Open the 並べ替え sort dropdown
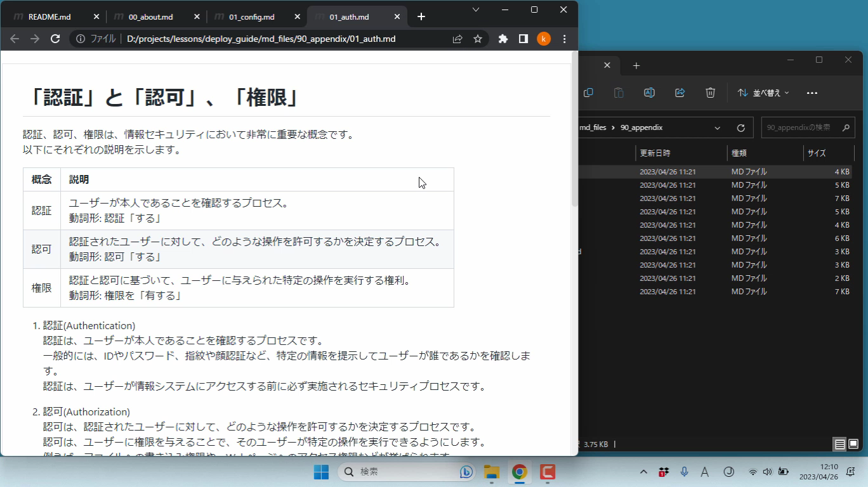This screenshot has height=487, width=868. pyautogui.click(x=763, y=93)
